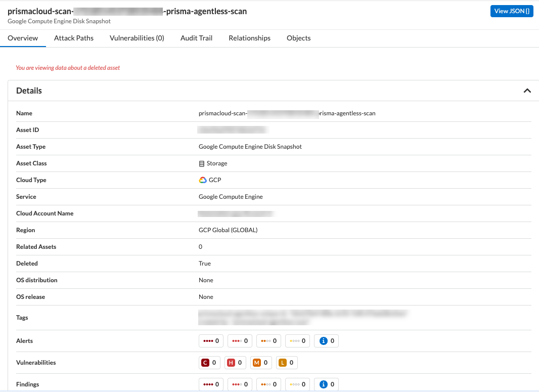Viewport: 539px width, 392px height.
Task: Click the informational alerts badge
Action: [x=327, y=341]
